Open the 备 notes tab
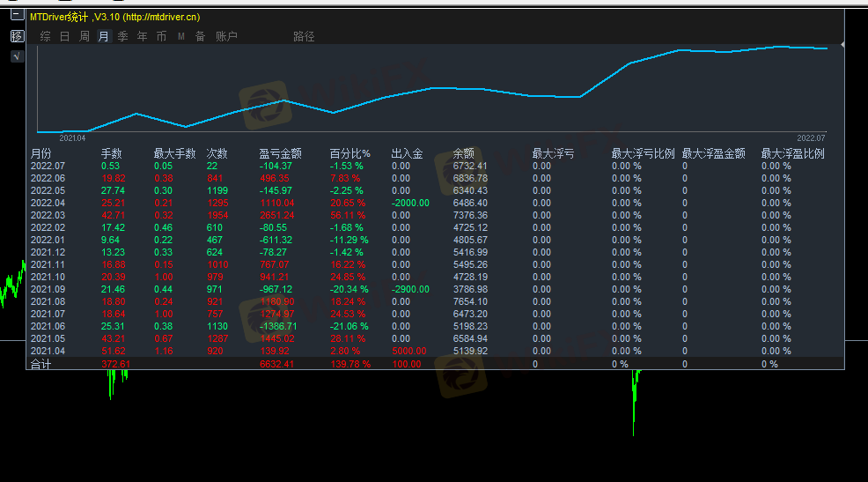The width and height of the screenshot is (868, 482). click(x=200, y=36)
